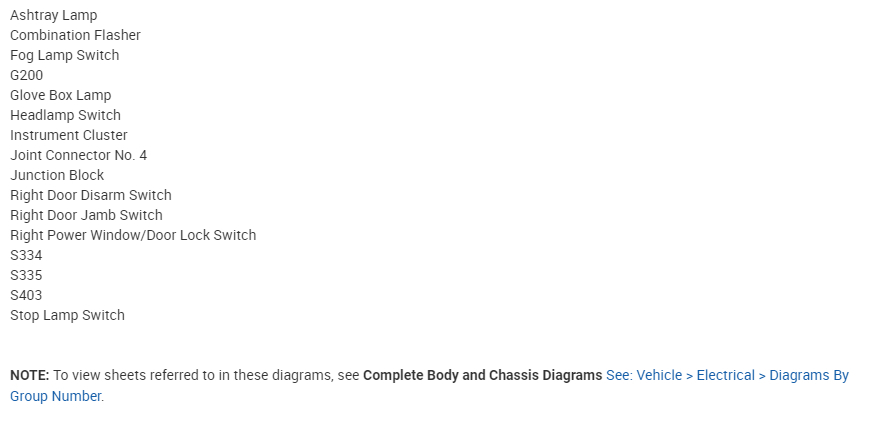Click the S403 splice entry
Screen dimensions: 883x435
(x=26, y=296)
